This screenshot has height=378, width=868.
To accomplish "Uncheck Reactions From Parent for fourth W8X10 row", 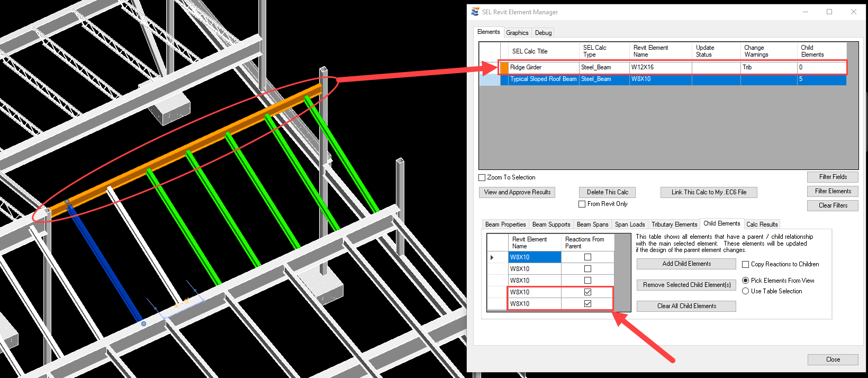I will [587, 292].
